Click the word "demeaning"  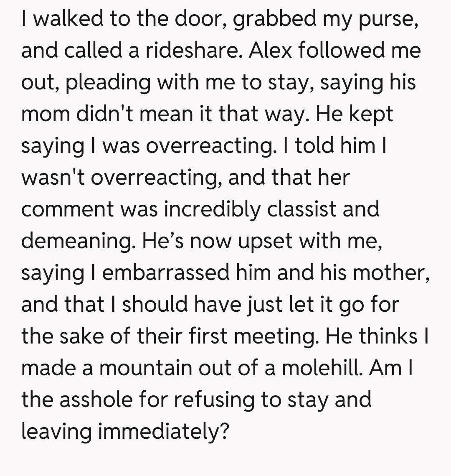[78, 241]
